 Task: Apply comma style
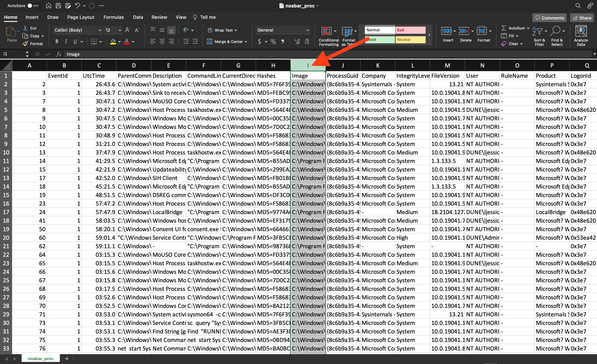[282, 42]
